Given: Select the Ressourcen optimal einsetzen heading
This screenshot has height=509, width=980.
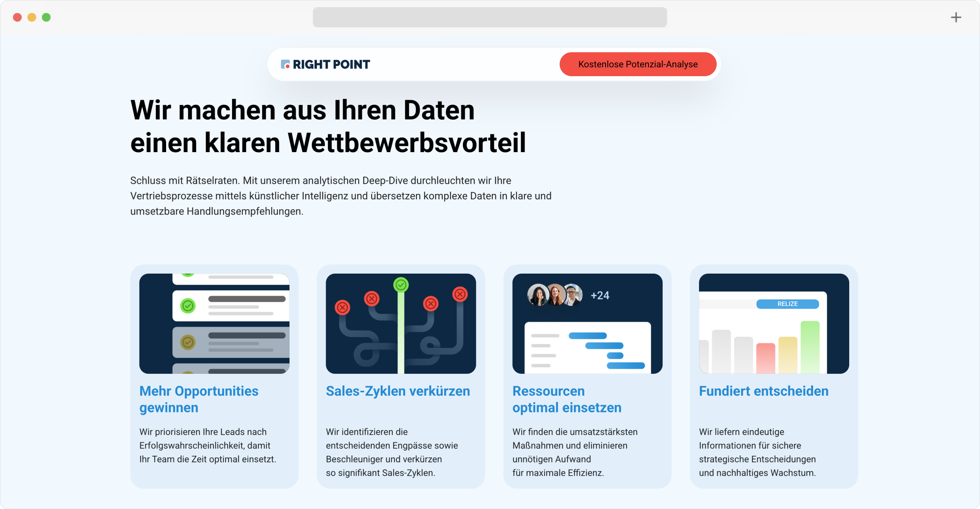Looking at the screenshot, I should [x=566, y=399].
